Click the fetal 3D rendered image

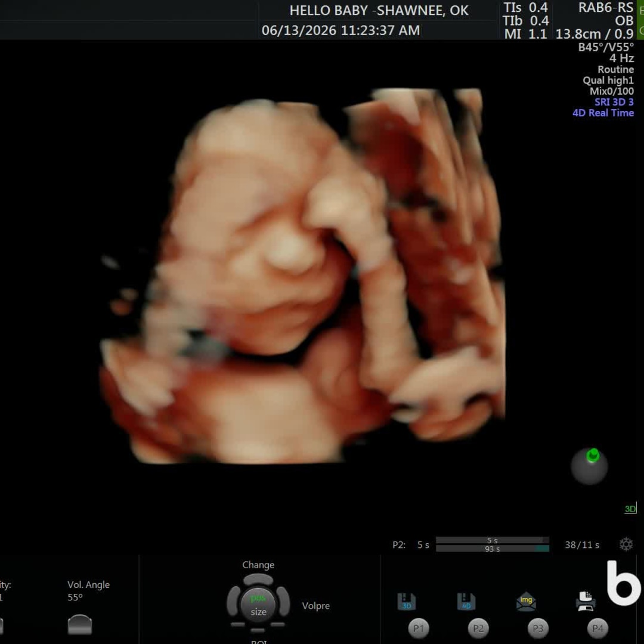[x=303, y=276]
